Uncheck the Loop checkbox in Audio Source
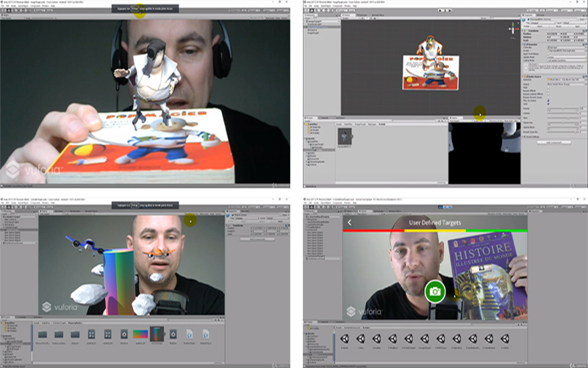 click(x=548, y=104)
